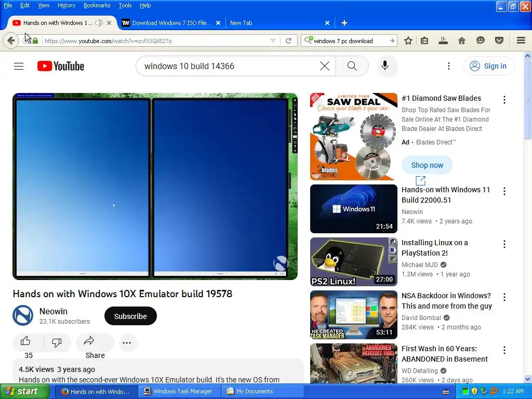Close the New Tab tab

click(x=327, y=23)
